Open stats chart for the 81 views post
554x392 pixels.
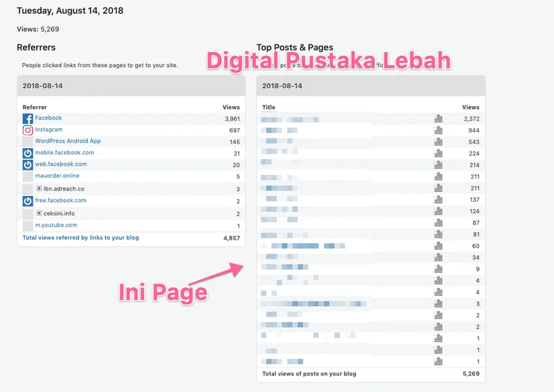438,234
